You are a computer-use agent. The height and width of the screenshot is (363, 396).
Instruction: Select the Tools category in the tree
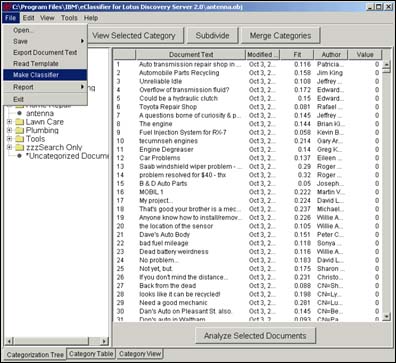tap(35, 139)
